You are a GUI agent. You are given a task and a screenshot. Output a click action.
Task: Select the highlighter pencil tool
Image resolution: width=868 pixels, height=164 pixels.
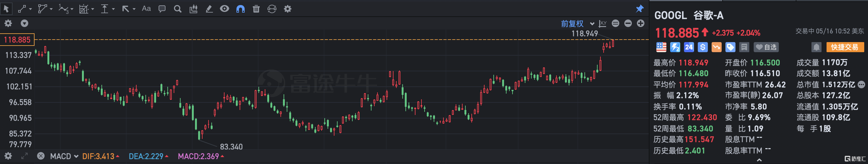coord(209,9)
